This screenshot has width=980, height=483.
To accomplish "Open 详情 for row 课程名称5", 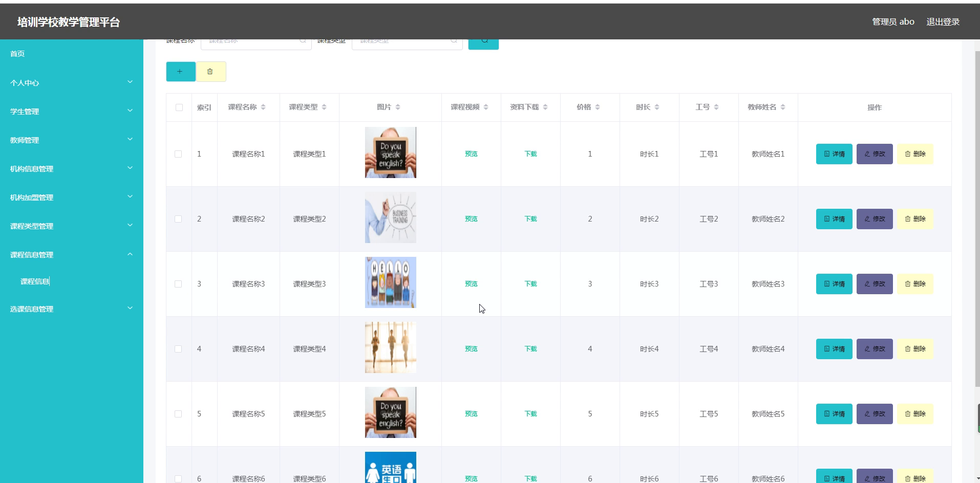I will (834, 414).
